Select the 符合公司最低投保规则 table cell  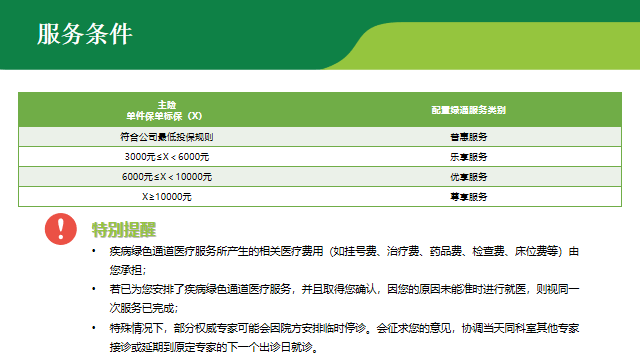coord(167,137)
